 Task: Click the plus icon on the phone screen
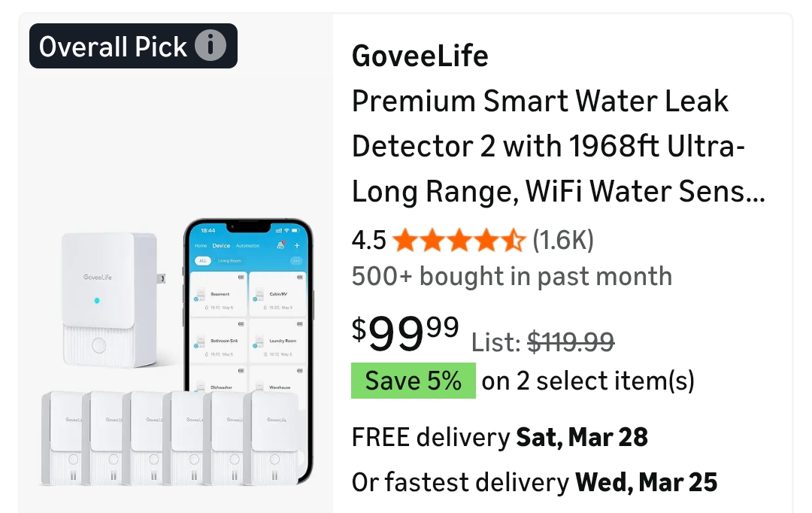(297, 245)
